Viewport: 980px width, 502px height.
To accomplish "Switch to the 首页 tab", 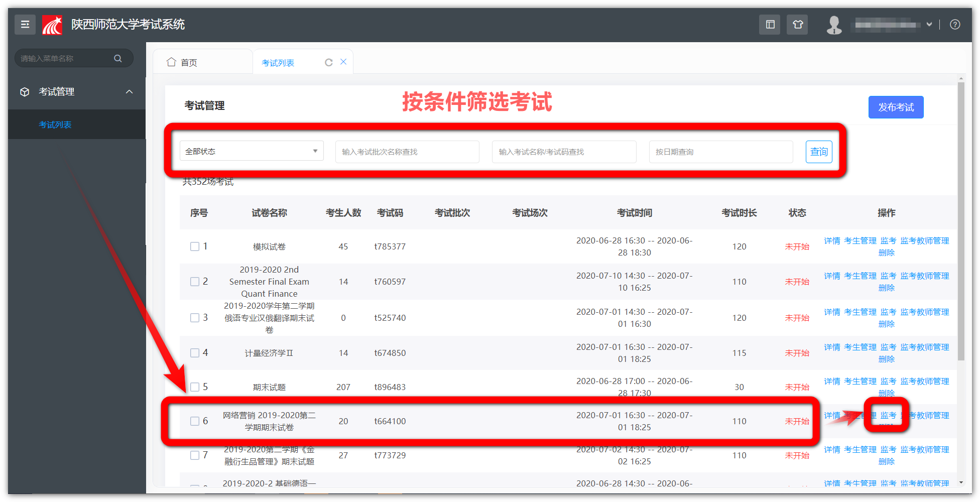I will click(x=188, y=62).
